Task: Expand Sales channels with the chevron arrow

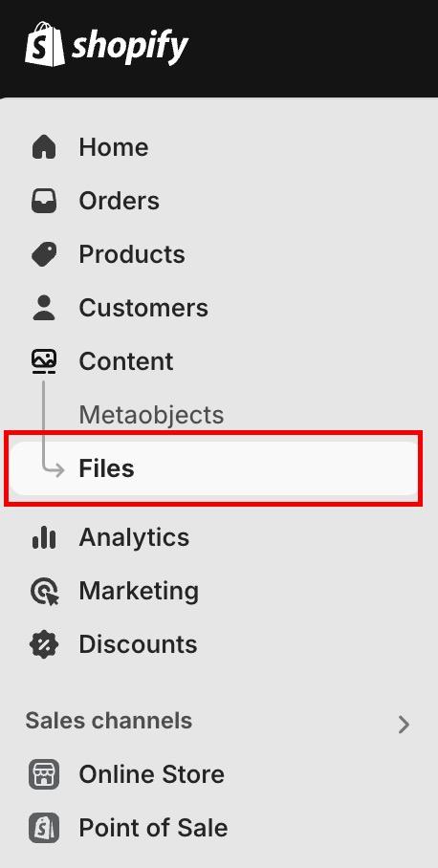Action: point(405,724)
